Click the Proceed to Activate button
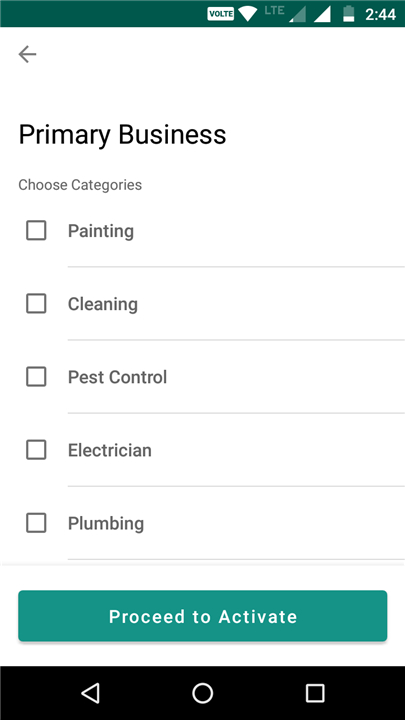Viewport: 405px width, 720px height. point(202,616)
